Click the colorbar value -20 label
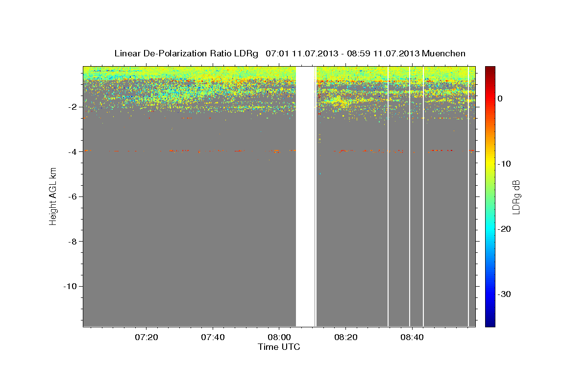The height and width of the screenshot is (392, 588). pos(505,229)
